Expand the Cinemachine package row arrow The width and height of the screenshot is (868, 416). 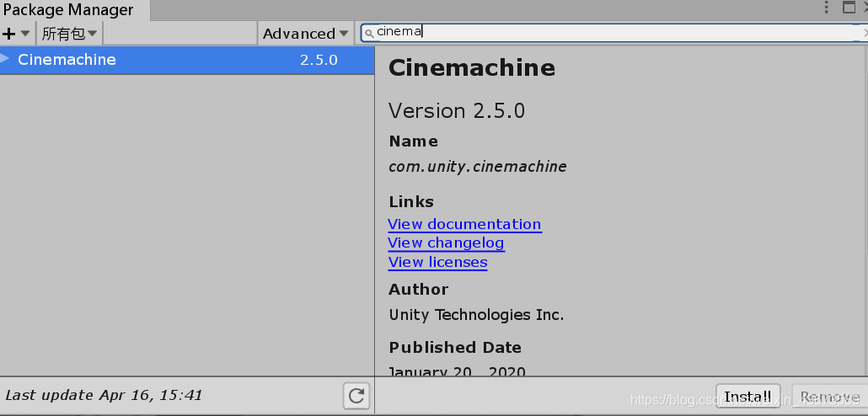click(5, 59)
